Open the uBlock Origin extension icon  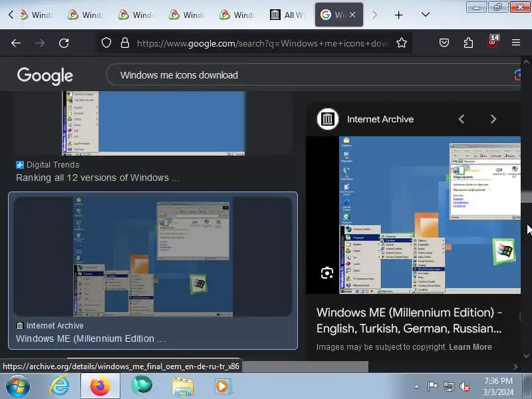pos(492,42)
